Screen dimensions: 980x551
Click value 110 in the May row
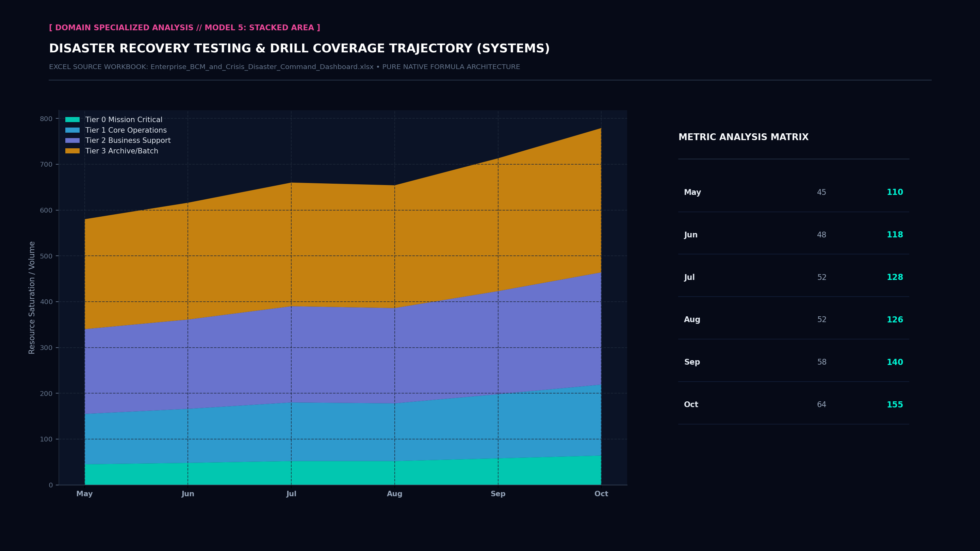pos(895,193)
